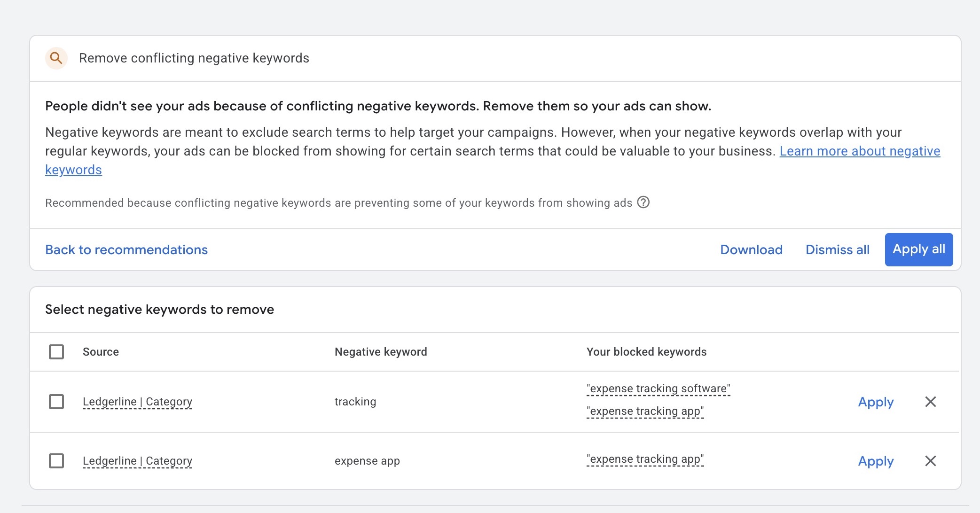Click "expense tracking app" in the expense app row
980x513 pixels.
pos(645,459)
